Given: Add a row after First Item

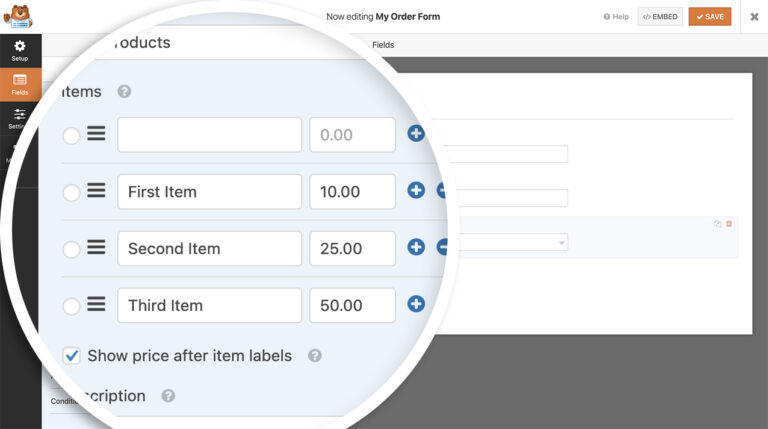Looking at the screenshot, I should pos(416,191).
